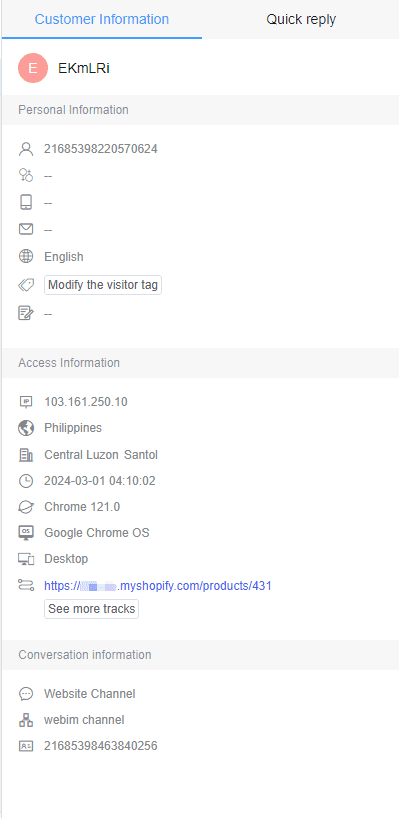This screenshot has height=818, width=399.
Task: Click the Chrome browser planet icon
Action: click(26, 507)
